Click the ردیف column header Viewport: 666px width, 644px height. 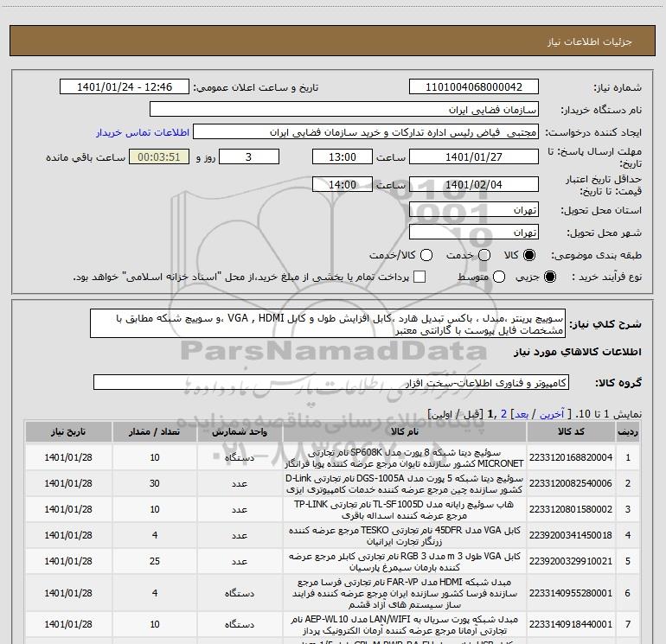(x=628, y=431)
